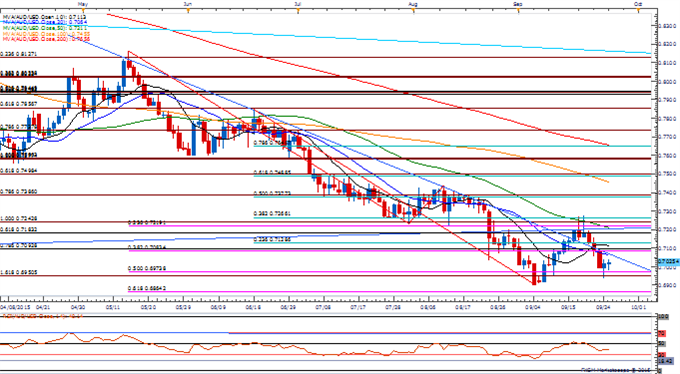
Task: Click the 10/01 date label
Action: (638, 306)
